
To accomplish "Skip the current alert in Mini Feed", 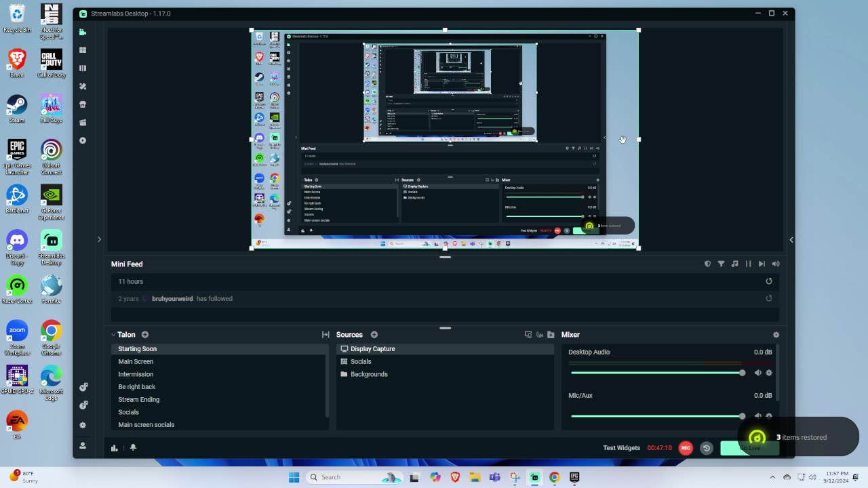I will (x=762, y=264).
